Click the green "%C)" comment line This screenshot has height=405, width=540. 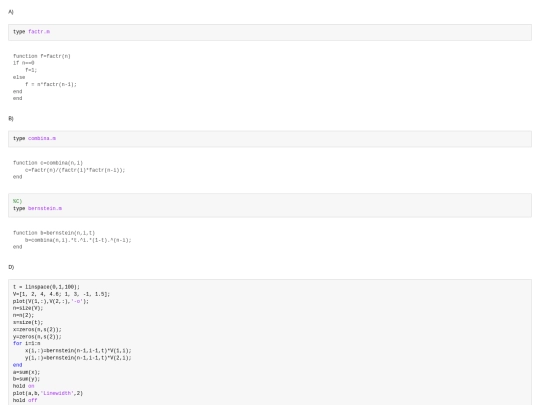coord(18,201)
